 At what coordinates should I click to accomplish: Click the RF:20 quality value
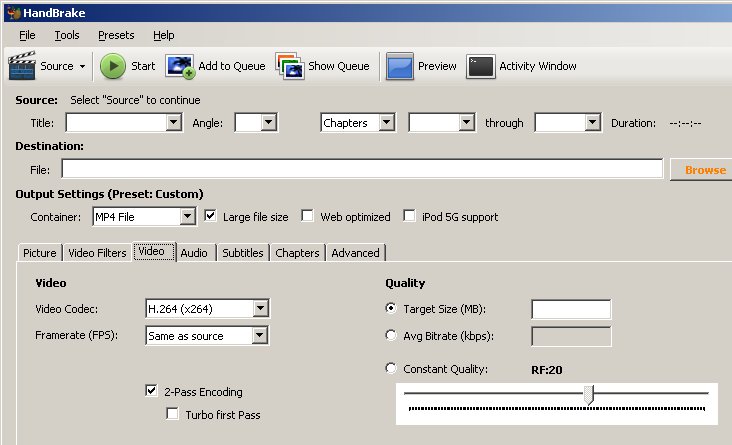point(547,370)
